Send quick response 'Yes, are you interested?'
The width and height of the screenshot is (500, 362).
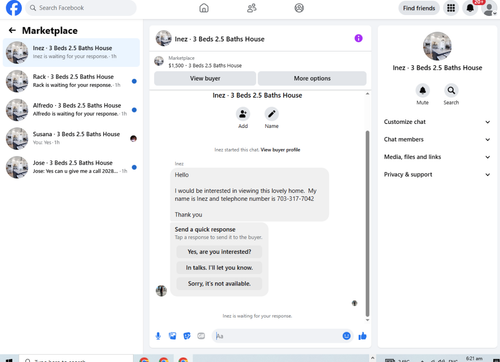[x=219, y=252]
